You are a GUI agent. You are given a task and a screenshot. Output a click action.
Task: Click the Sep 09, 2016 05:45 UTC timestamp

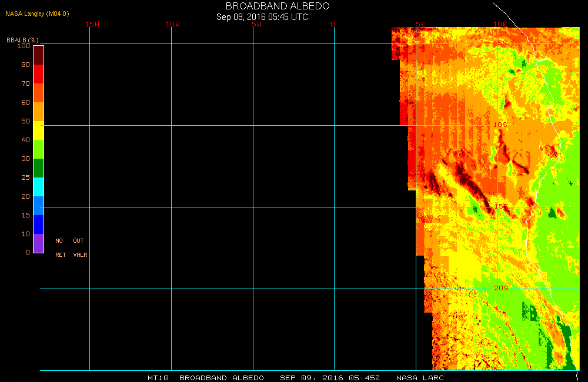(262, 17)
